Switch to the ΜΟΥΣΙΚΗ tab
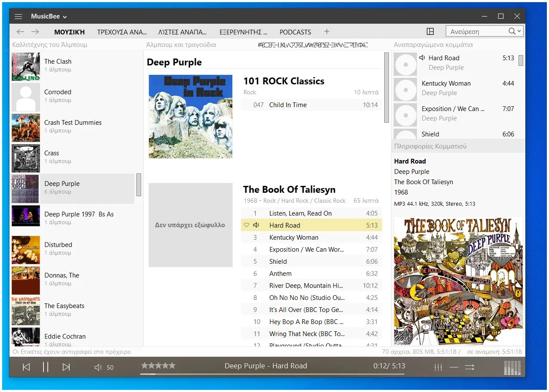Viewport: 549px width, 392px height. point(69,32)
